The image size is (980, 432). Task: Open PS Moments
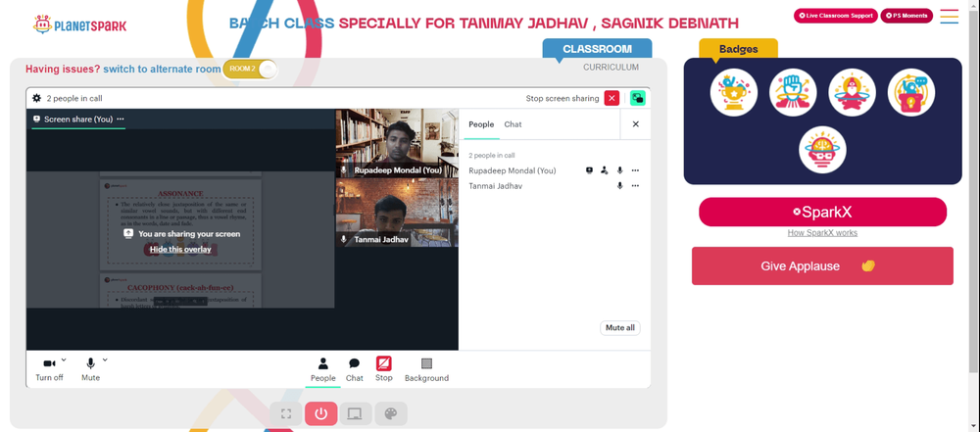click(906, 16)
